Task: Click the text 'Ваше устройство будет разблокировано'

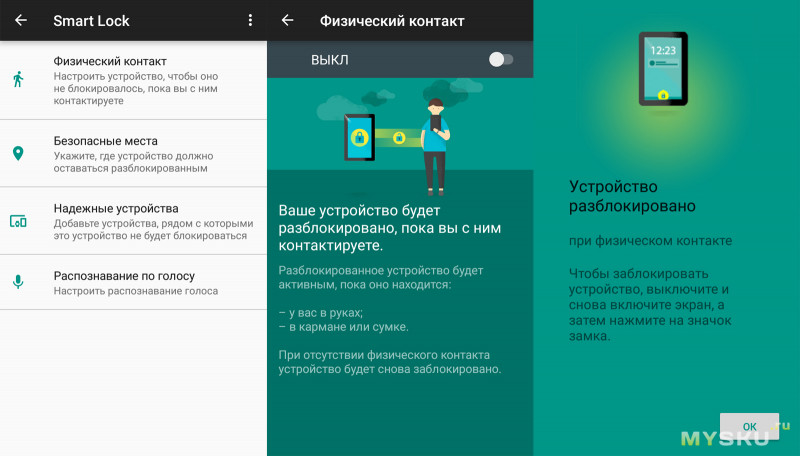Action: tap(390, 227)
